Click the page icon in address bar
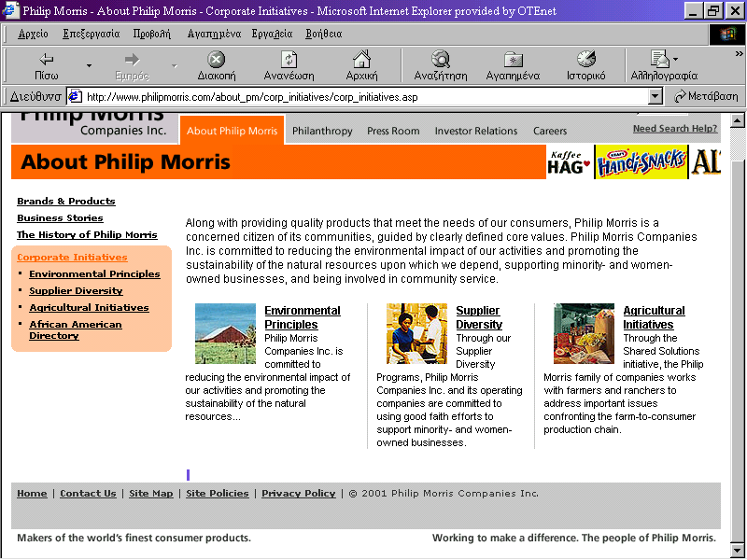The image size is (747, 560). pos(75,97)
